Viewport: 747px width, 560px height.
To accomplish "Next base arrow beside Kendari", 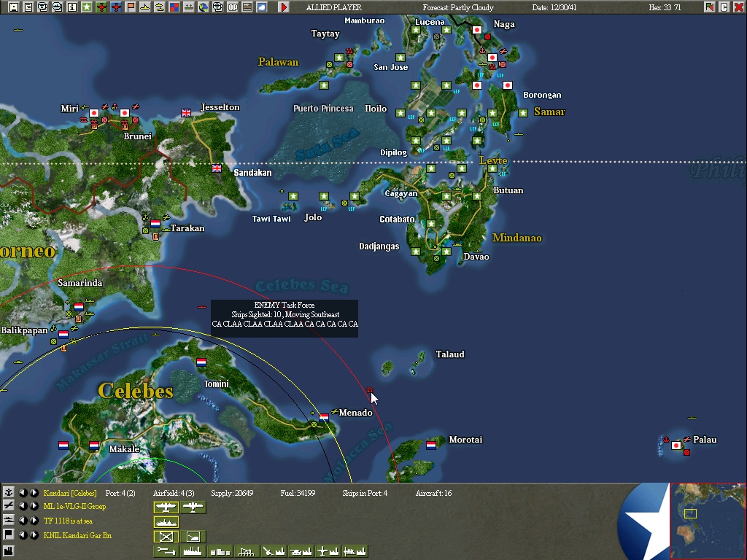I will tap(34, 493).
